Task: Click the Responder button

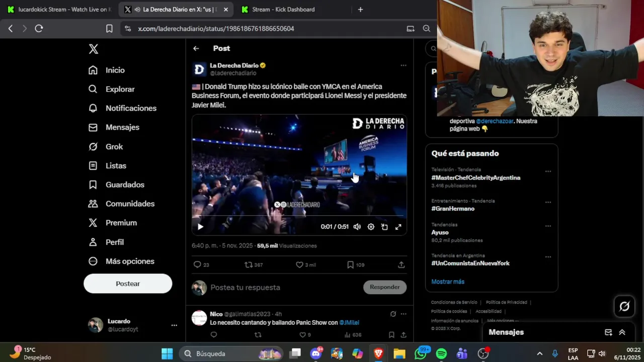Action: 385,287
